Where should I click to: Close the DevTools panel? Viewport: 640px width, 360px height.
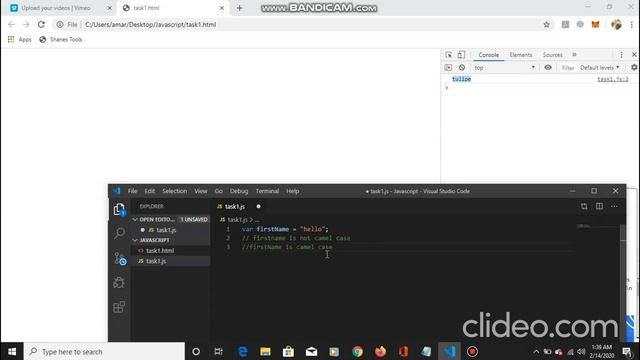click(634, 55)
